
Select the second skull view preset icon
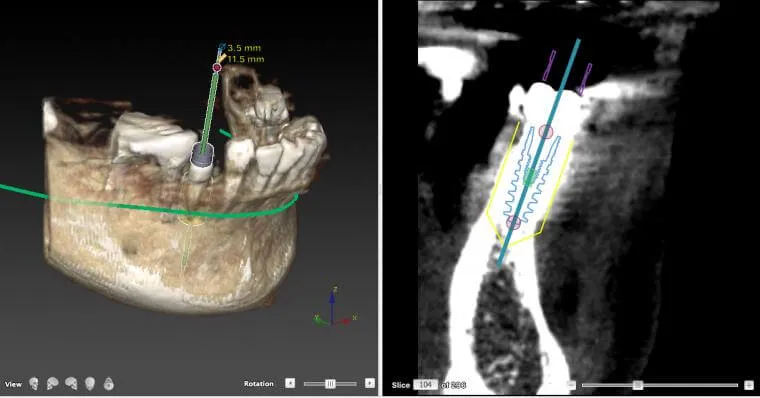(x=52, y=384)
